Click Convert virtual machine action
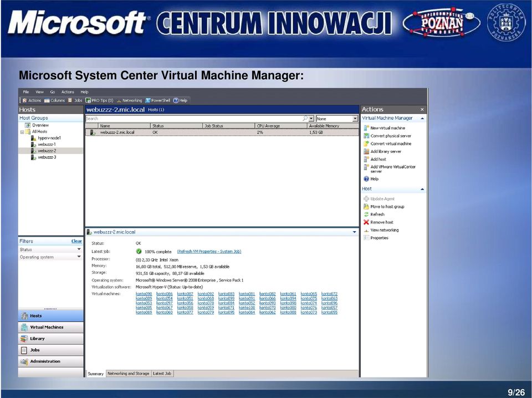Image resolution: width=532 pixels, height=398 pixels. [387, 144]
